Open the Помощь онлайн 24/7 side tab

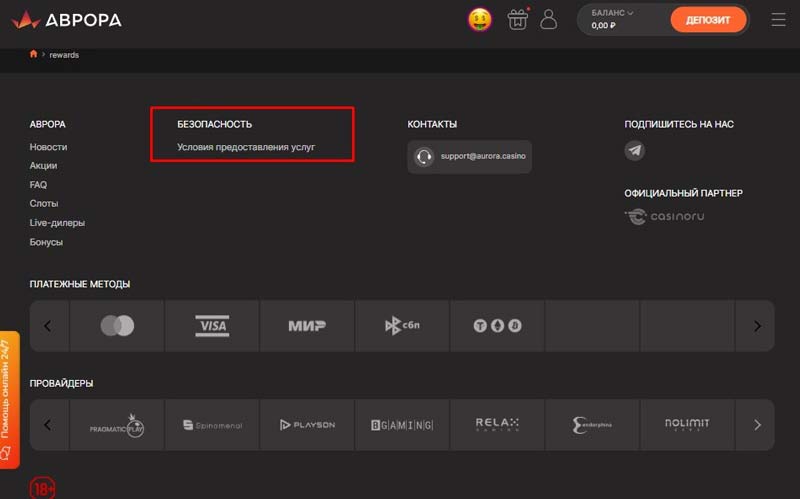point(8,398)
